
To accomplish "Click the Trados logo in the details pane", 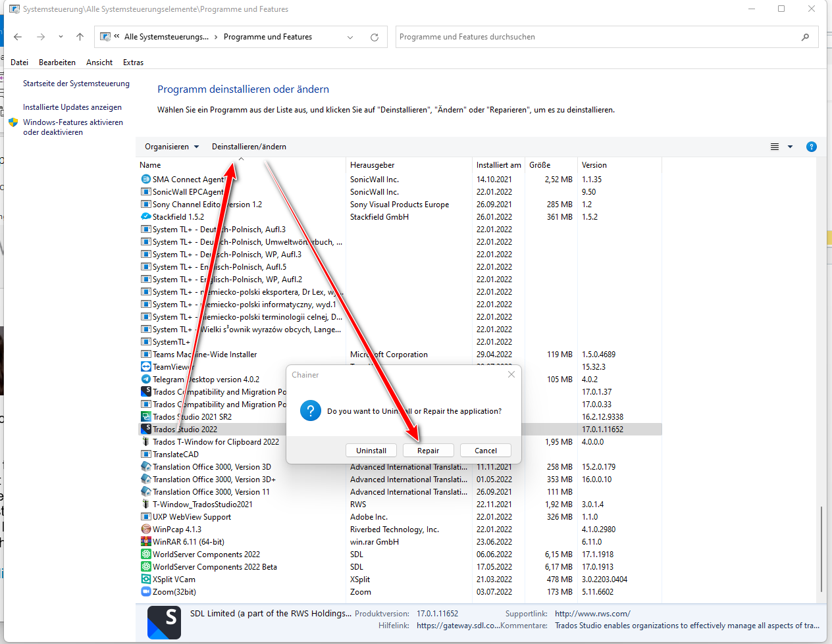I will click(164, 622).
